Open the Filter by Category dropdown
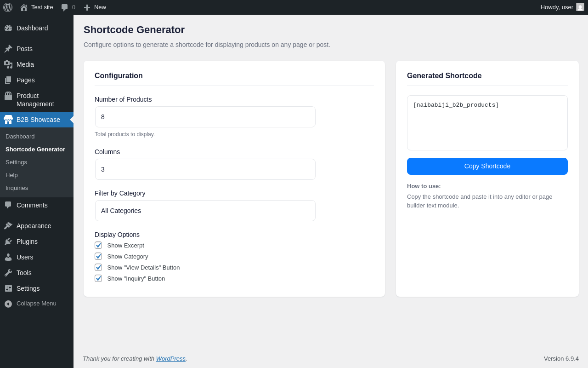Screen dimensions: 588x368 pos(205,211)
